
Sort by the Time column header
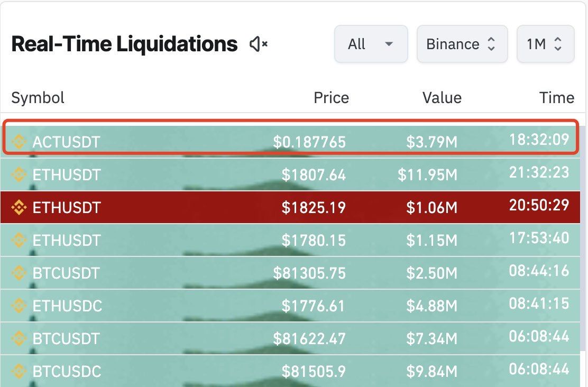click(556, 98)
